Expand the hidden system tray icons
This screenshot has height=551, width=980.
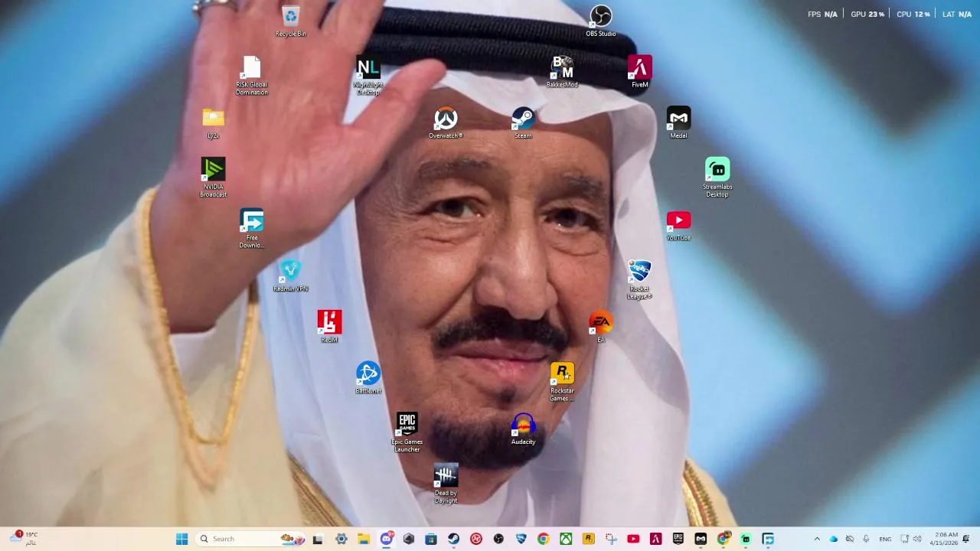[817, 539]
